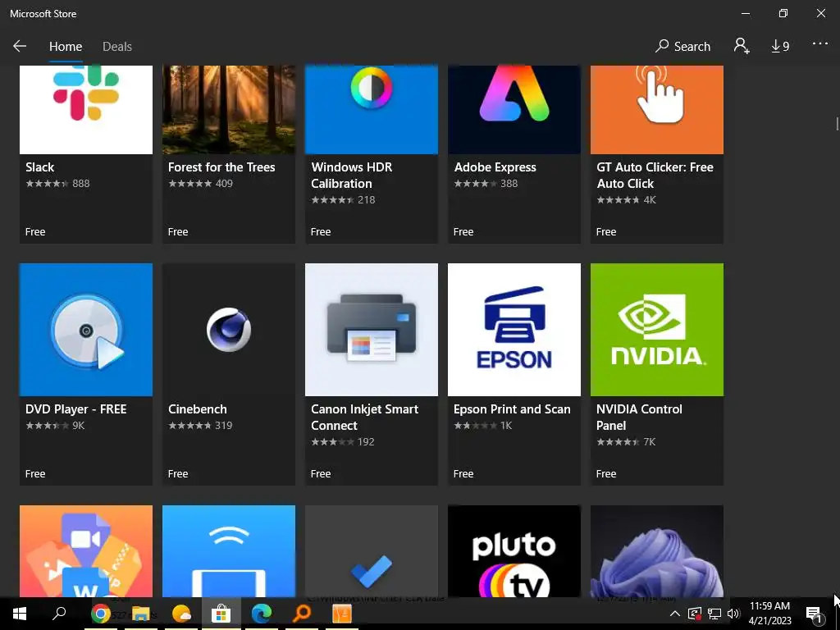Open the orange magnifier taskbar app
The height and width of the screenshot is (630, 840).
coord(302,614)
